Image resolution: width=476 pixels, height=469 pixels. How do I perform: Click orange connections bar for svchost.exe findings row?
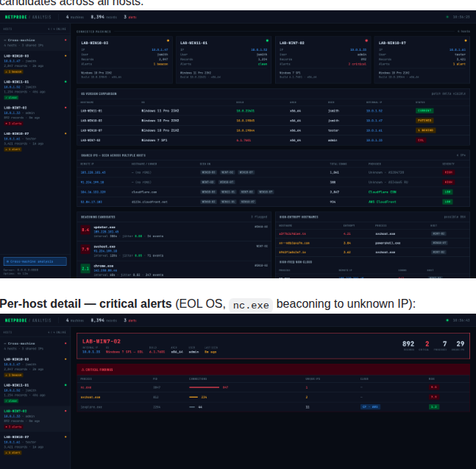[193, 397]
